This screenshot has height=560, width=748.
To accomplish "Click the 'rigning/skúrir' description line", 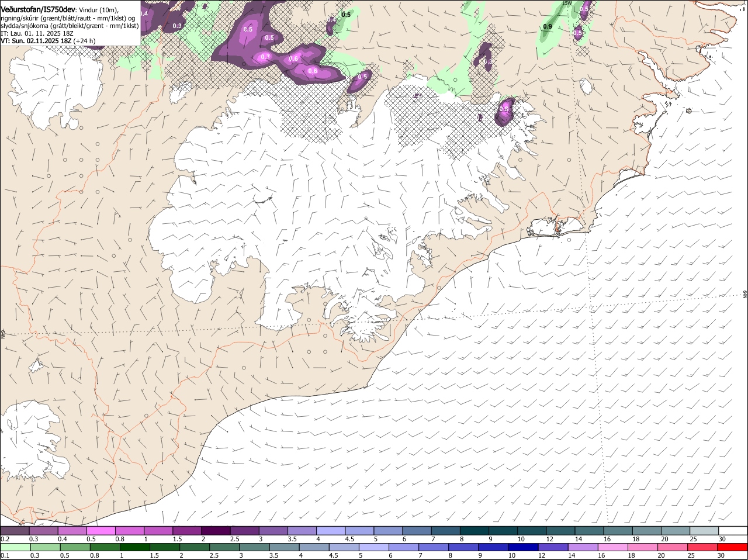I will (x=68, y=18).
